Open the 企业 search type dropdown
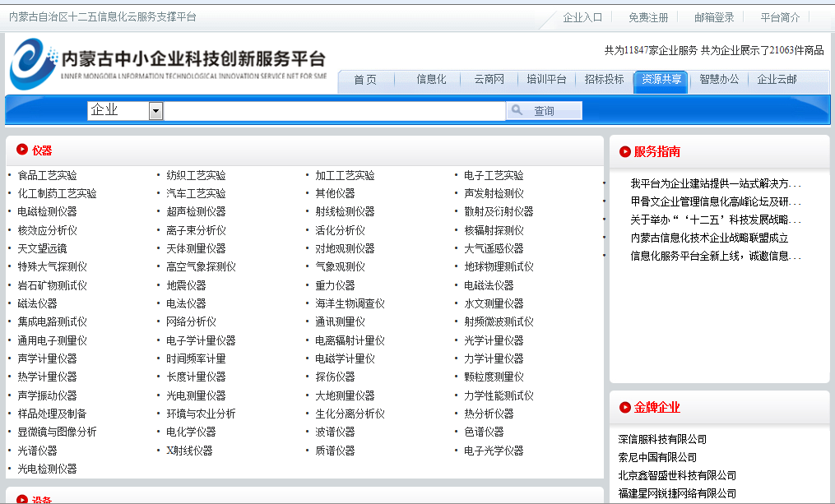 point(155,111)
